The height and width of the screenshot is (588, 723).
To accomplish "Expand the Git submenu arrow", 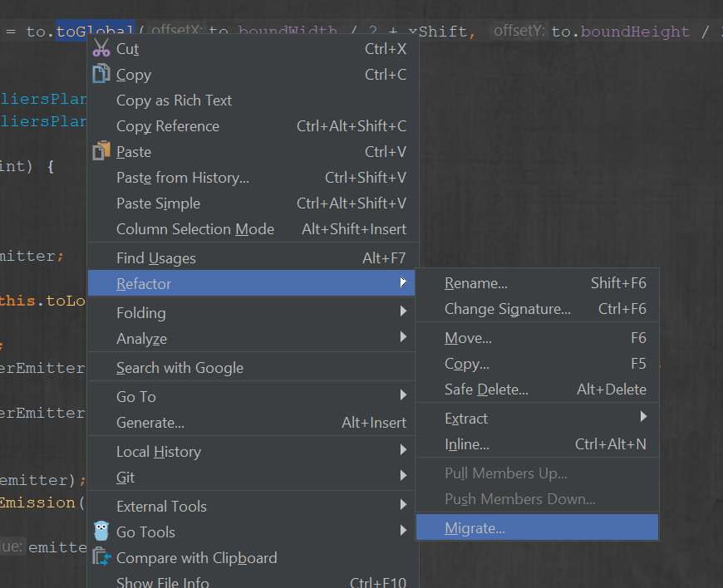I will click(x=403, y=477).
